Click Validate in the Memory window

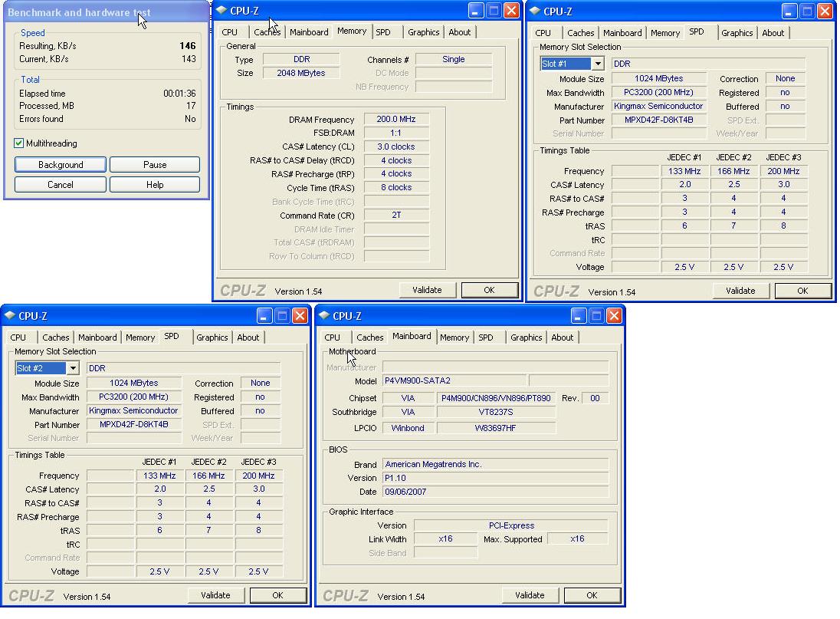pos(427,290)
